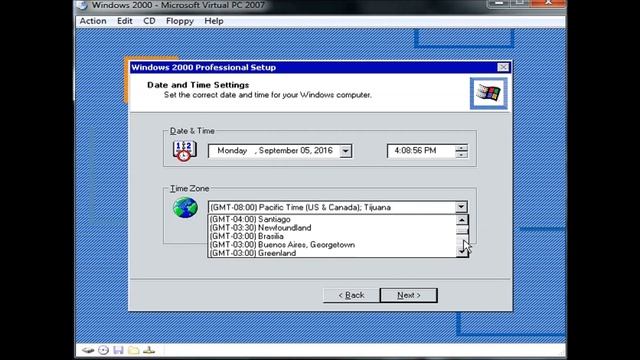This screenshot has width=640, height=360.
Task: Click the time zone list scroll down arrow
Action: point(462,252)
